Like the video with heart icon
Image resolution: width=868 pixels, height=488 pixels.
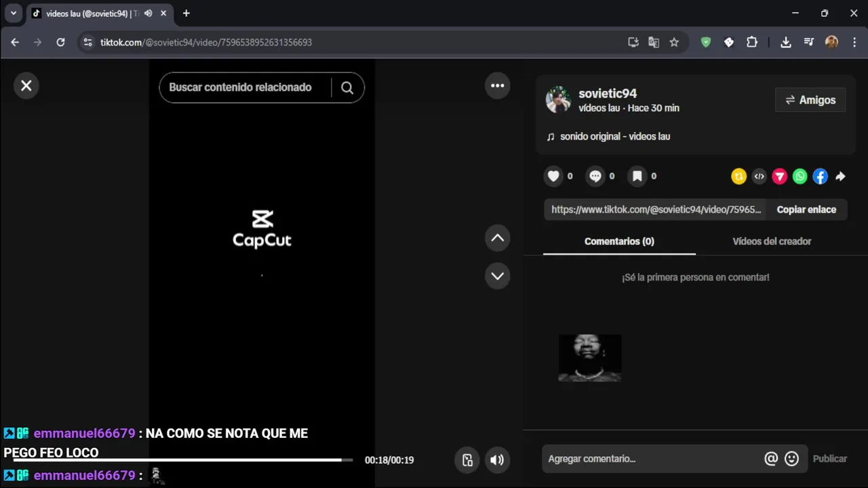(x=553, y=176)
